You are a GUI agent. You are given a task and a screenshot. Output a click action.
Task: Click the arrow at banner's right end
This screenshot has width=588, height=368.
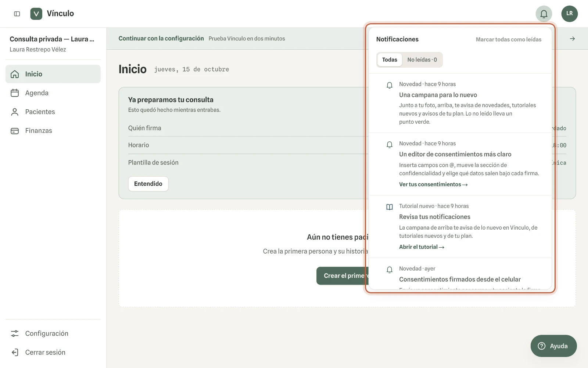click(572, 39)
